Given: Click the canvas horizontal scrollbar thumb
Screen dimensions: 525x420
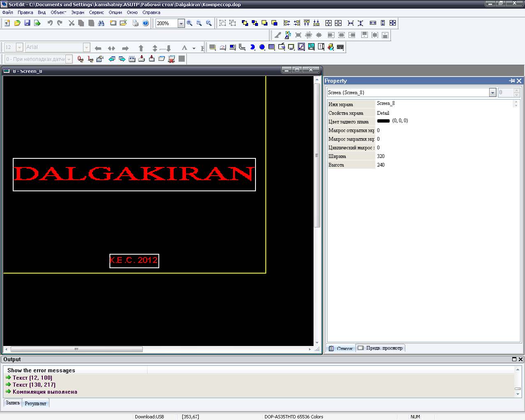Looking at the screenshot, I should [77, 349].
